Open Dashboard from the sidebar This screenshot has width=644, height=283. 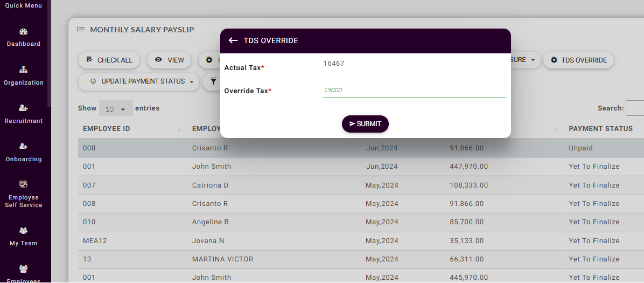(x=24, y=37)
